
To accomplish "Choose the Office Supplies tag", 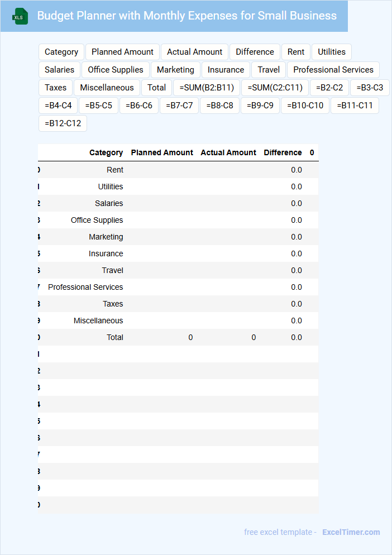I will click(116, 70).
